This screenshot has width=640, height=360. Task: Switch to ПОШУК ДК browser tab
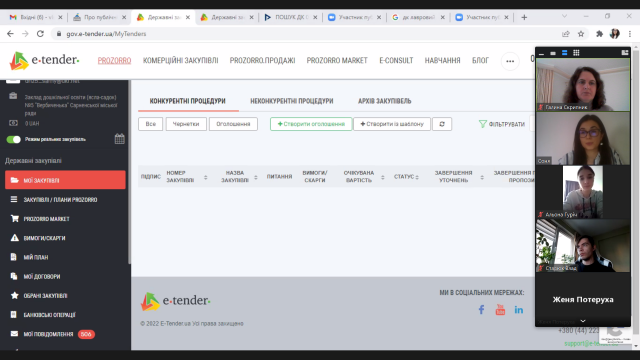[291, 17]
